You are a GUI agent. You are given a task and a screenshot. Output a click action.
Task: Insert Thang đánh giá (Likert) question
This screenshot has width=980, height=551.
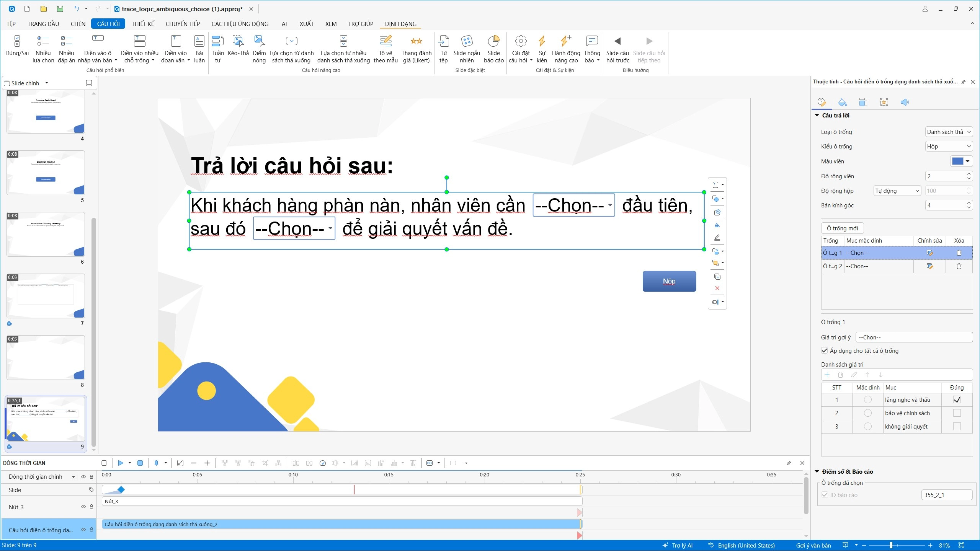[416, 49]
